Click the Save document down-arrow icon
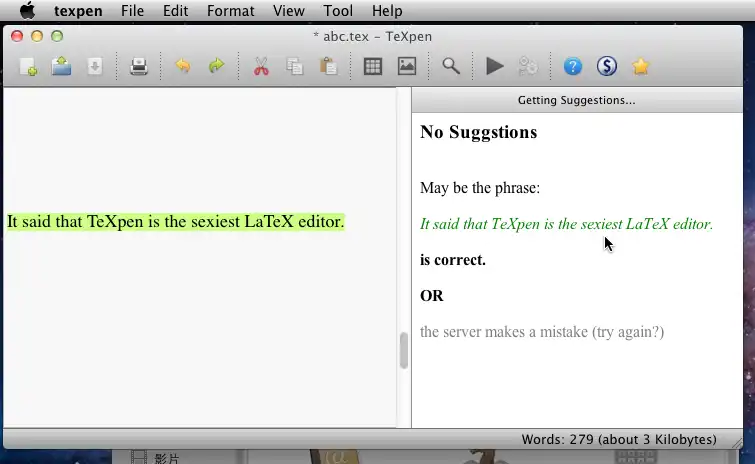Image resolution: width=755 pixels, height=464 pixels. [95, 66]
